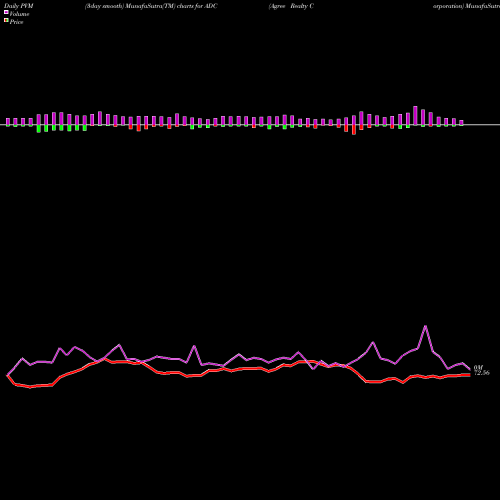Viewport: 500px width, 500px height.
Task: Click the '0M' volume value label
Action: point(478,368)
